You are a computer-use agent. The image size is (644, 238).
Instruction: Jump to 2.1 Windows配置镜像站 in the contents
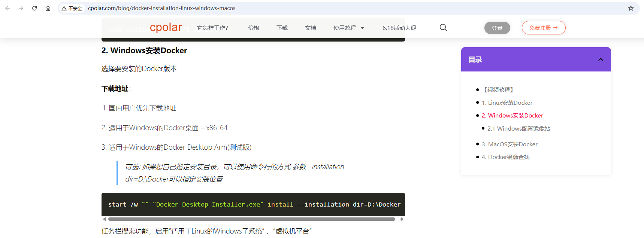518,129
